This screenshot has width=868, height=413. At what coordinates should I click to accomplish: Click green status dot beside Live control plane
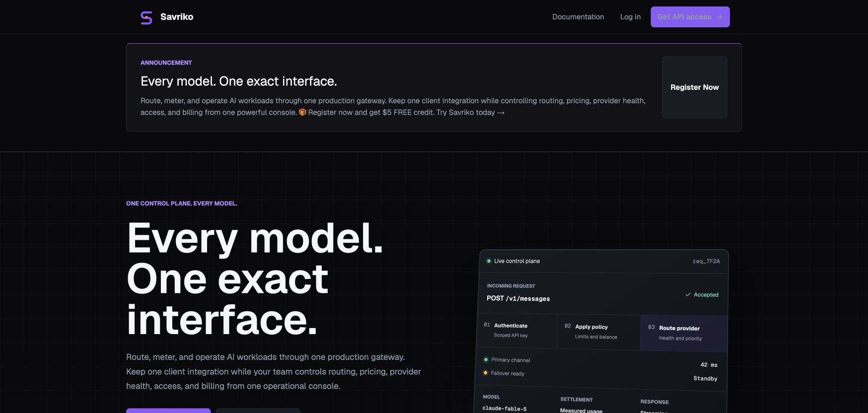pyautogui.click(x=489, y=261)
